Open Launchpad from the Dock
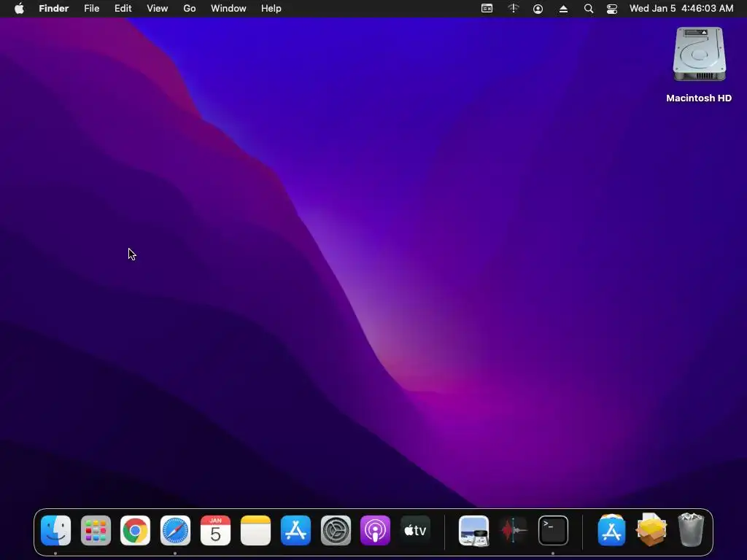Screen dimensions: 747x560 point(96,531)
